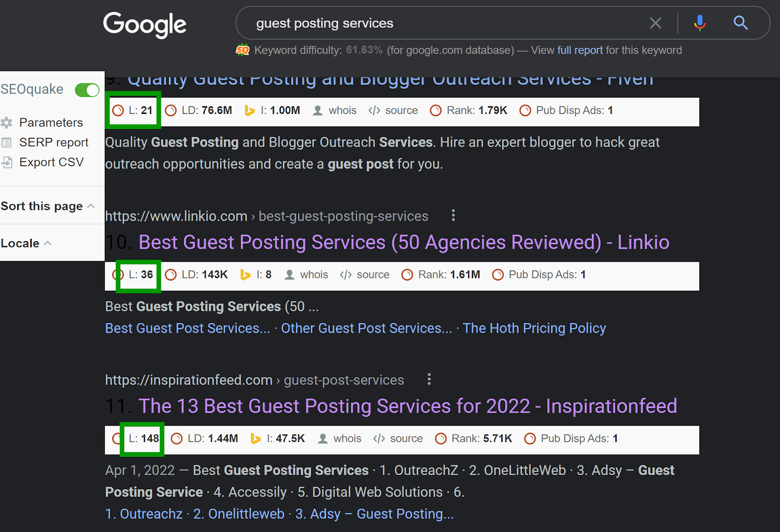780x532 pixels.
Task: Click the Rank: 1.79K parameter
Action: click(x=468, y=111)
